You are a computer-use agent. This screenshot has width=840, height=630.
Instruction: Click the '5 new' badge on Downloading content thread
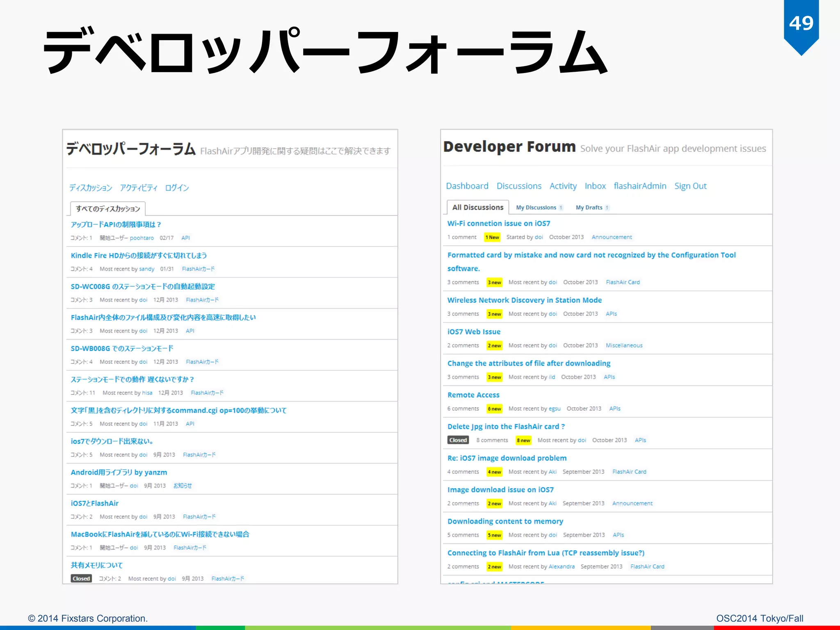(495, 535)
